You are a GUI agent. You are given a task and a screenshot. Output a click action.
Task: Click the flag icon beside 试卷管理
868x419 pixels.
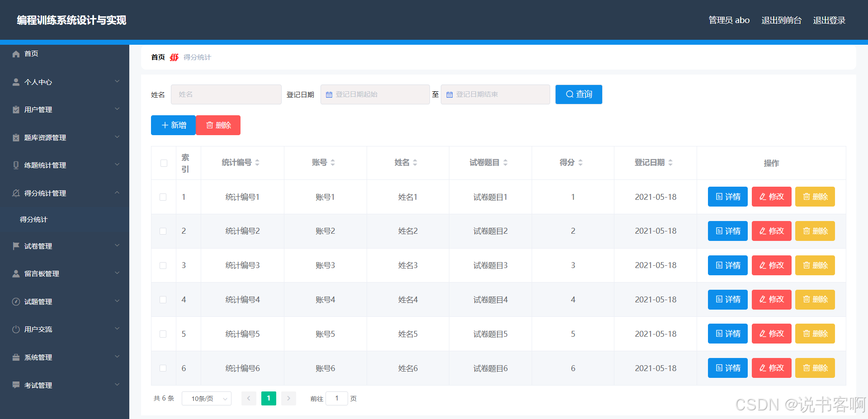(x=16, y=246)
